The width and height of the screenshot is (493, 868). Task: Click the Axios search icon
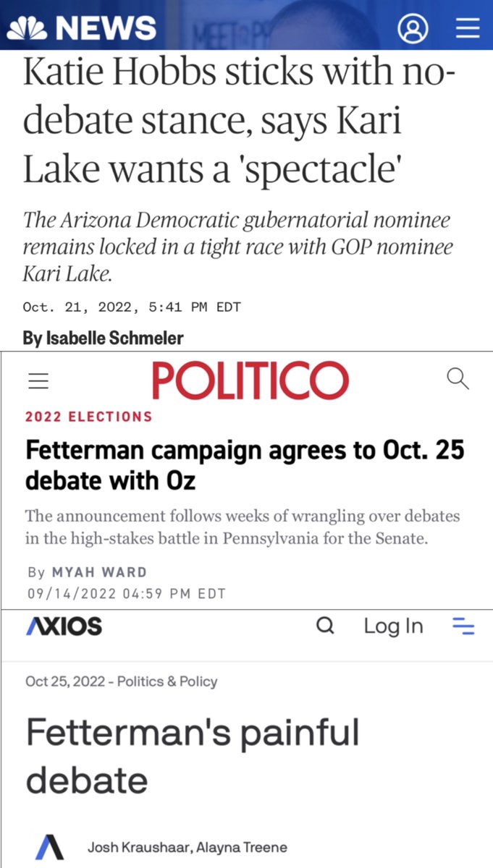coord(326,626)
